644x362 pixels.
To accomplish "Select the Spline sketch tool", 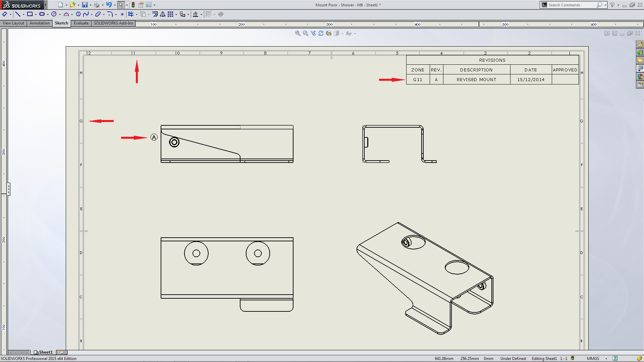I will pos(86,14).
